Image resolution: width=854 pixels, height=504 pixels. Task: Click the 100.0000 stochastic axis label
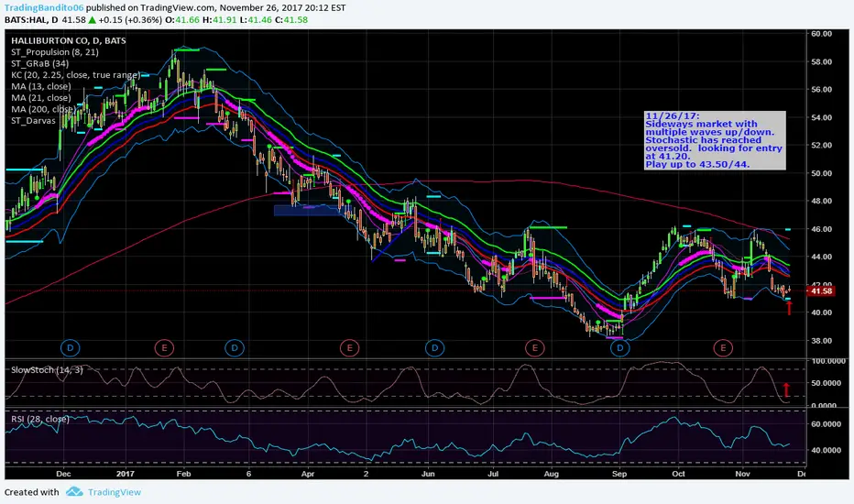828,361
